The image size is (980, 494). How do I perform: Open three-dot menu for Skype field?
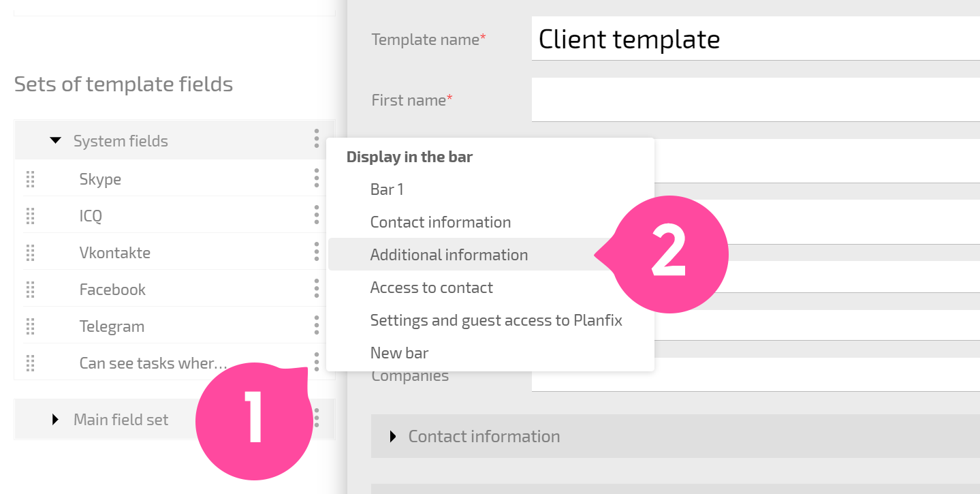[x=317, y=178]
